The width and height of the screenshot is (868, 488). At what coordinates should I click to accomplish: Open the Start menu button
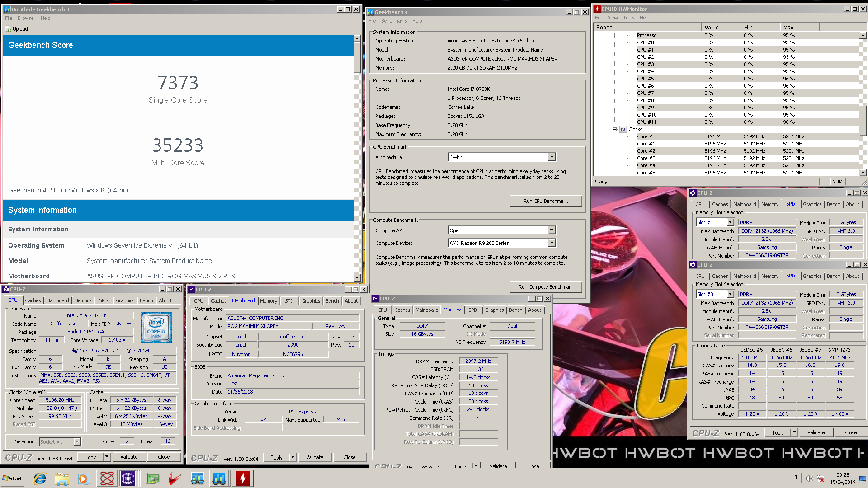pyautogui.click(x=12, y=479)
